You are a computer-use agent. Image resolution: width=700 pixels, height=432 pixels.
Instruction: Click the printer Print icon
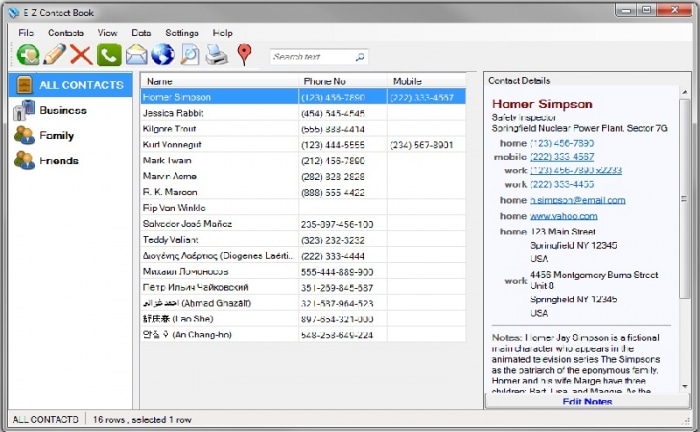tap(217, 55)
